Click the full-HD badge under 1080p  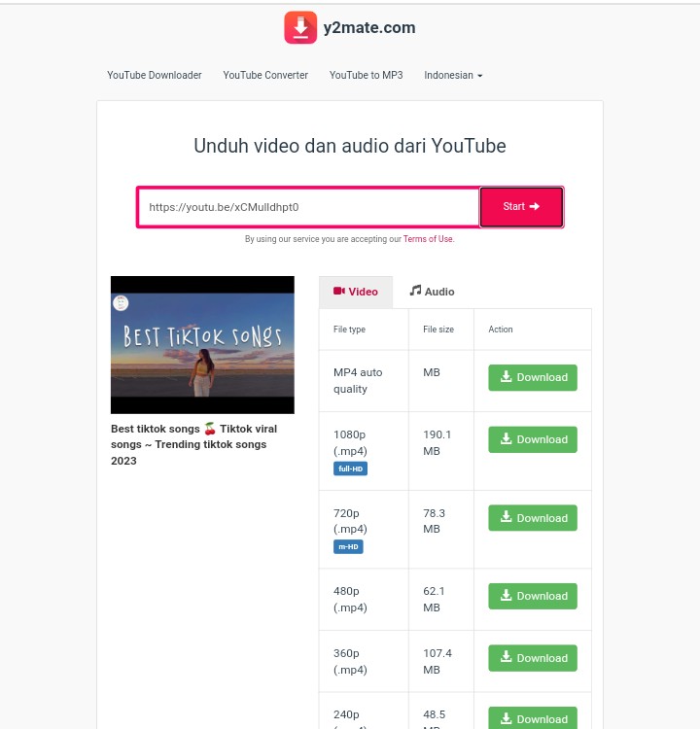[x=350, y=469]
